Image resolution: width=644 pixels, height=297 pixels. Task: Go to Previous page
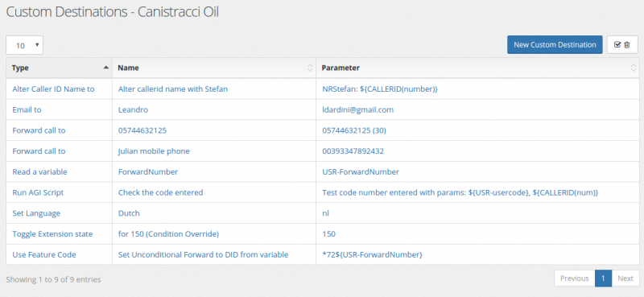tap(575, 278)
